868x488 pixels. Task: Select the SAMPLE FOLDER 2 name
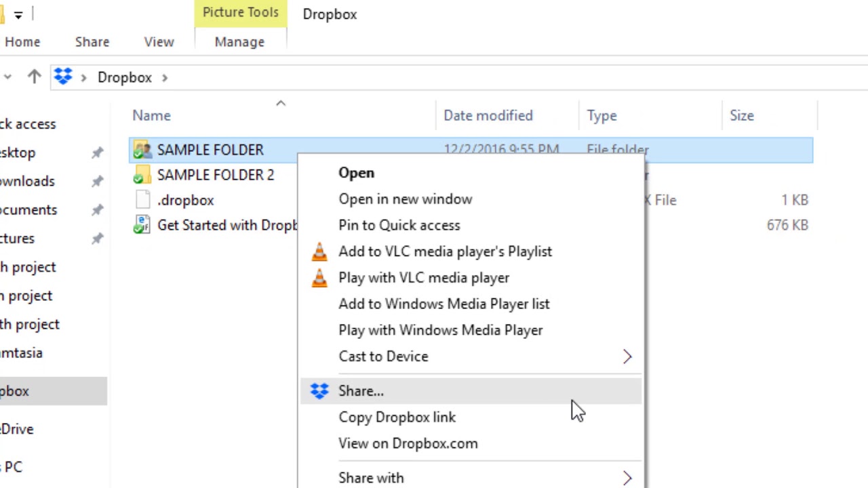coord(216,175)
